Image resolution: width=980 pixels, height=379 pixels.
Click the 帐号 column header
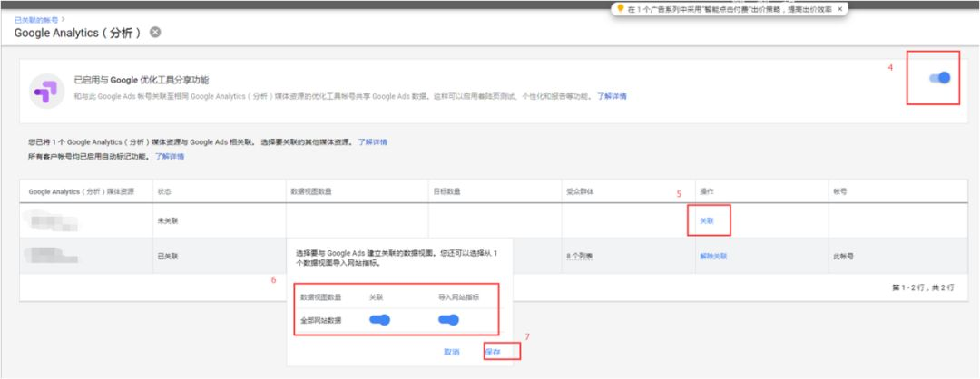[x=840, y=191]
